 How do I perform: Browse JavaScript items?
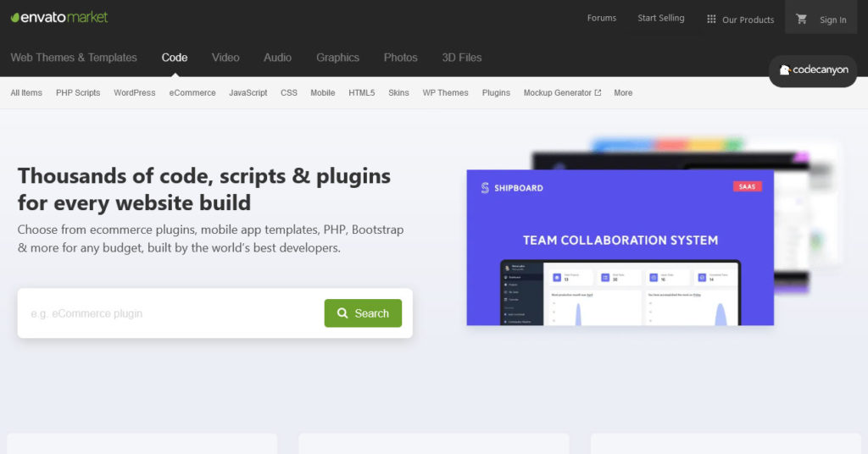(248, 93)
